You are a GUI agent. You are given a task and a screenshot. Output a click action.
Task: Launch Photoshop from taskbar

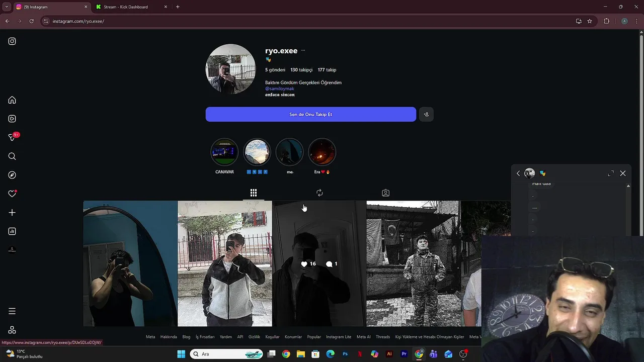345,354
